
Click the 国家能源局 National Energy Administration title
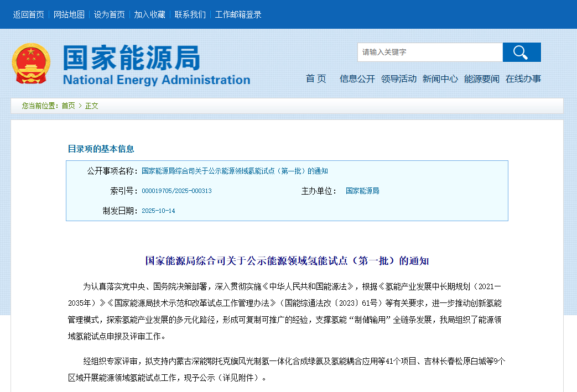(x=156, y=65)
